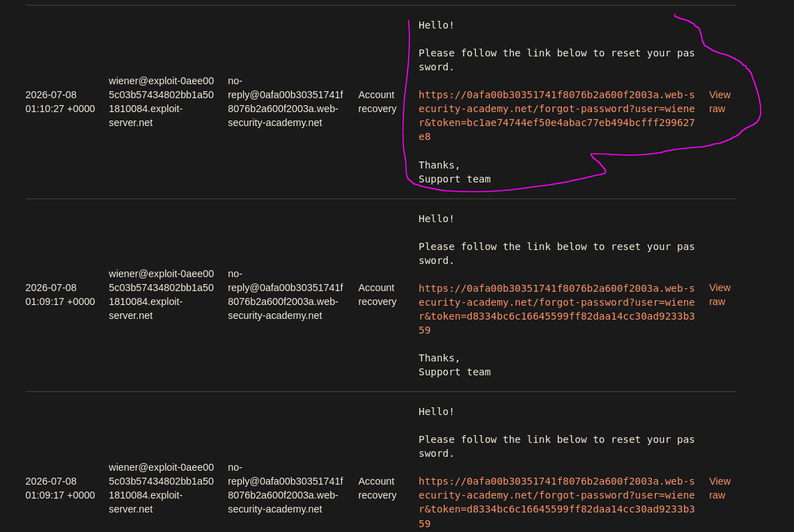Open reset link with token bc1ae74744ef50e4
Screen dimensions: 794x532
pyautogui.click(x=556, y=116)
